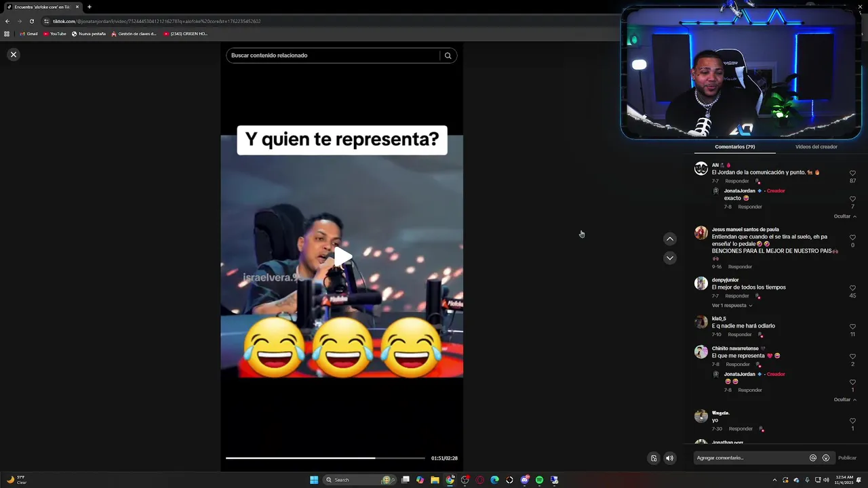
Task: Go to next video with down arrow
Action: 670,258
